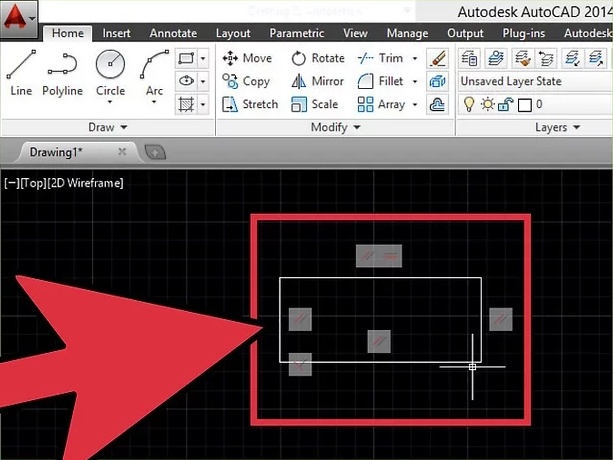Viewport: 613px width, 460px height.
Task: Open the Hatch dropdown arrow
Action: point(203,104)
